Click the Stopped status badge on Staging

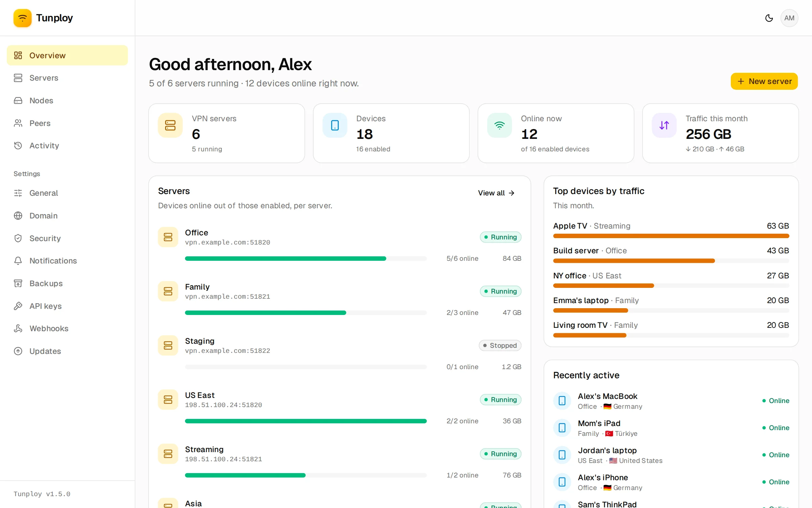500,345
